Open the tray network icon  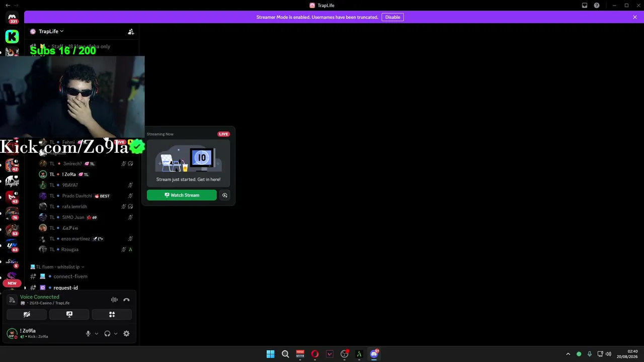pos(600,354)
